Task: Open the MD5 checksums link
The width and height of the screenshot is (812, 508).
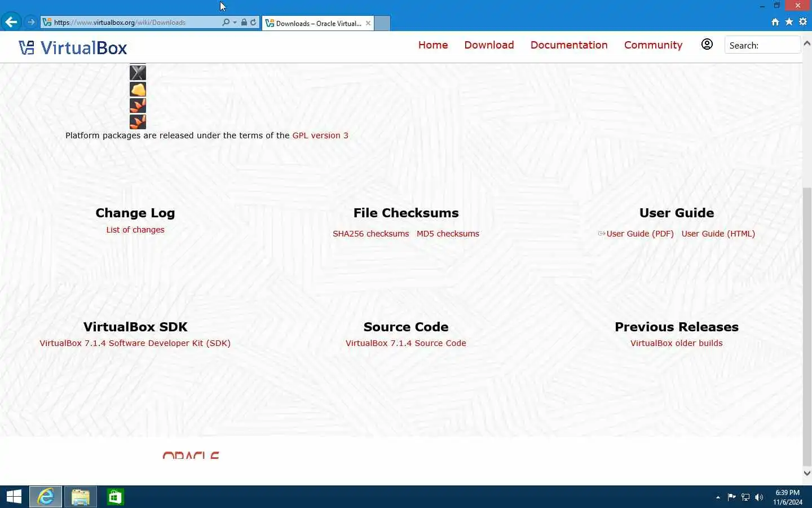Action: (448, 234)
